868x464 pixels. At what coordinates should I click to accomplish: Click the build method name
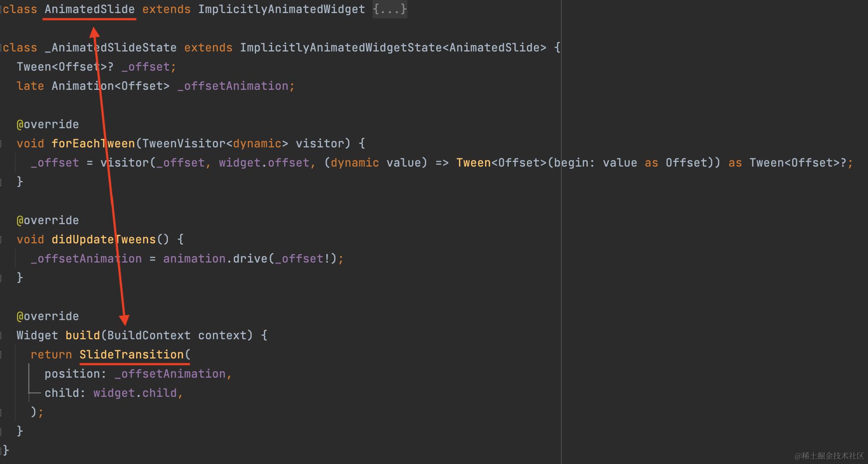pyautogui.click(x=82, y=335)
